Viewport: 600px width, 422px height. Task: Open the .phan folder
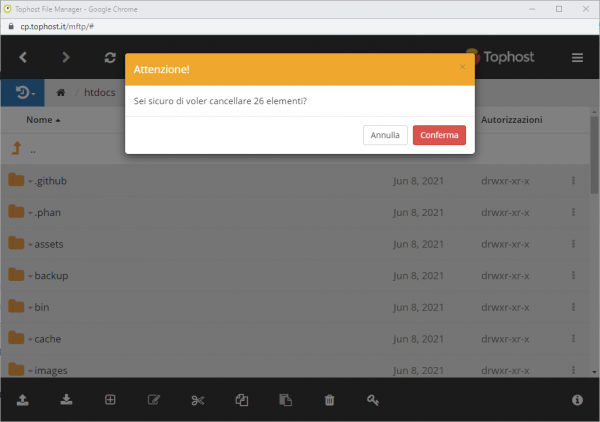47,213
